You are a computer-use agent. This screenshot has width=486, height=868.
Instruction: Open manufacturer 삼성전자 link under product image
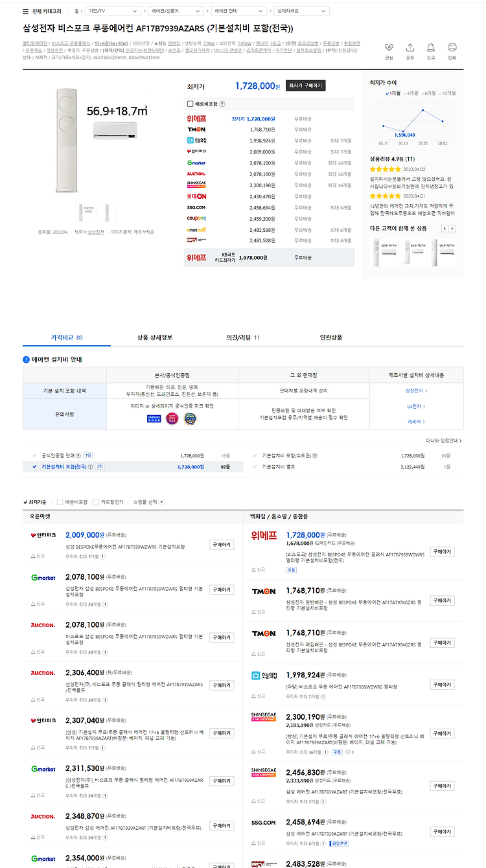[x=96, y=231]
